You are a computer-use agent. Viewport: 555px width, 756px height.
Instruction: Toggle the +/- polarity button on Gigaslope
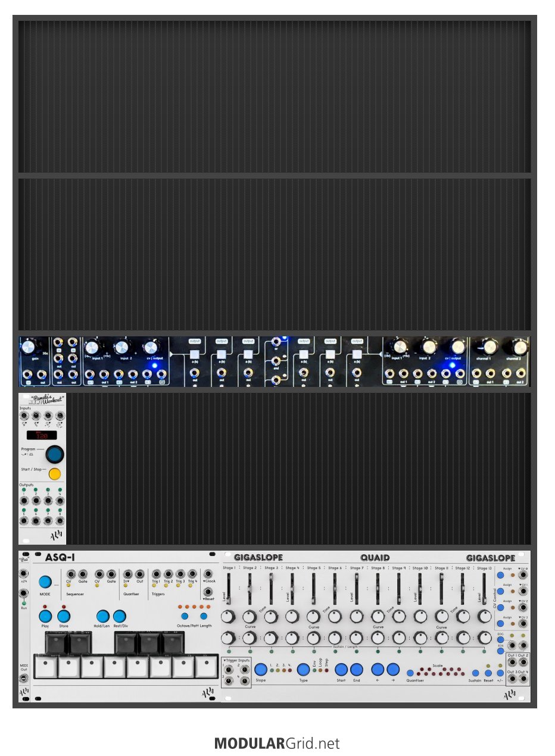pyautogui.click(x=500, y=673)
